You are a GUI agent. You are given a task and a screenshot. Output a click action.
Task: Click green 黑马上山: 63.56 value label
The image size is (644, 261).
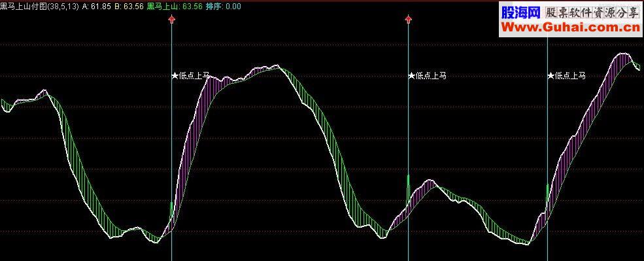175,7
